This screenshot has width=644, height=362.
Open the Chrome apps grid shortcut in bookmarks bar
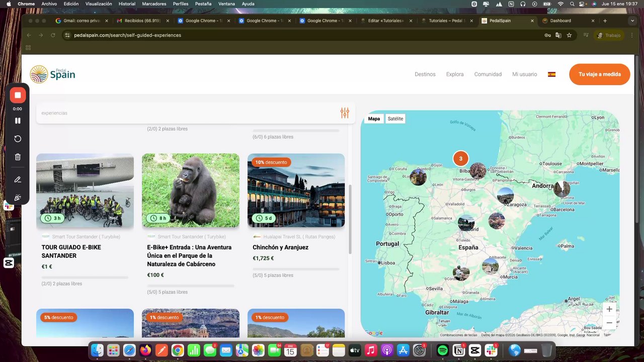(28, 48)
